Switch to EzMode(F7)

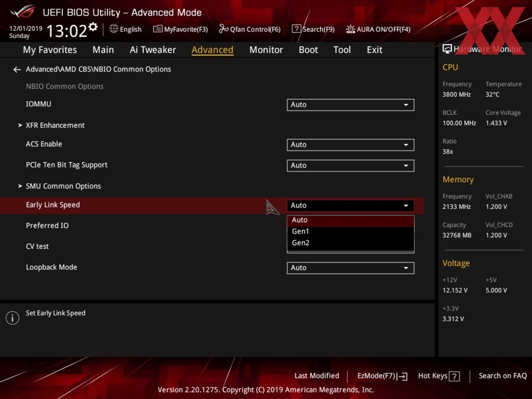(382, 376)
